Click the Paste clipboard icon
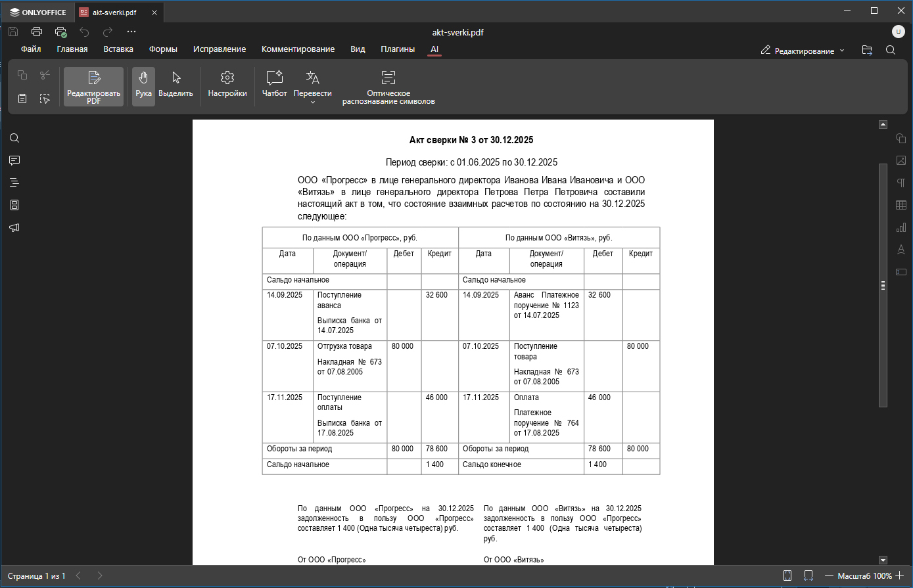The height and width of the screenshot is (588, 913). [x=22, y=99]
